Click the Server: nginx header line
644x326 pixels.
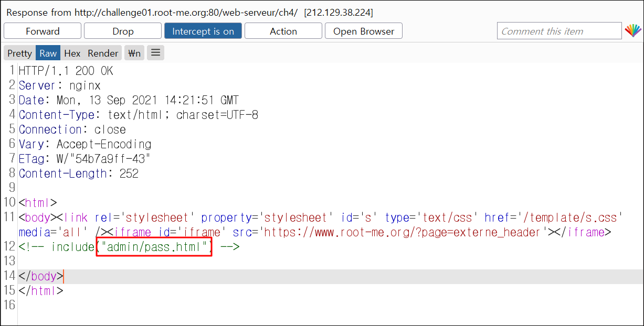pos(59,85)
